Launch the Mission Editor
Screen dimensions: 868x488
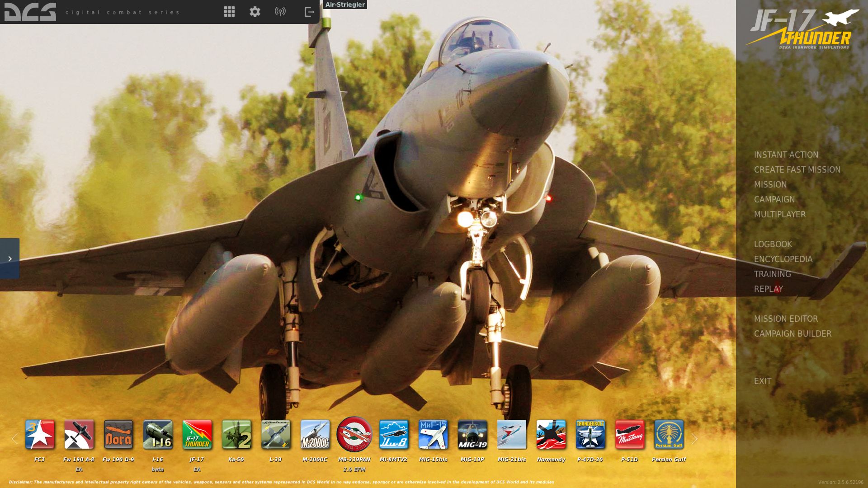pos(786,319)
